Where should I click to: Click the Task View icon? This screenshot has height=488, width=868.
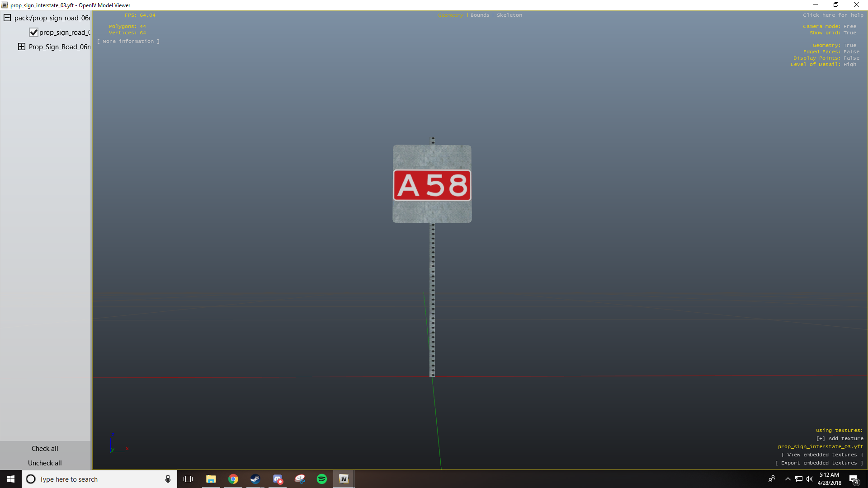point(188,479)
